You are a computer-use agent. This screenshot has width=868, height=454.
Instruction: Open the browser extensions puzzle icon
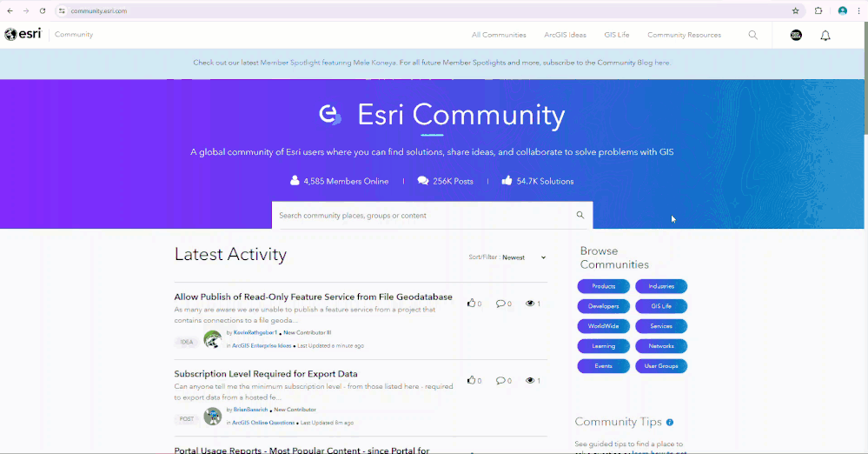818,10
